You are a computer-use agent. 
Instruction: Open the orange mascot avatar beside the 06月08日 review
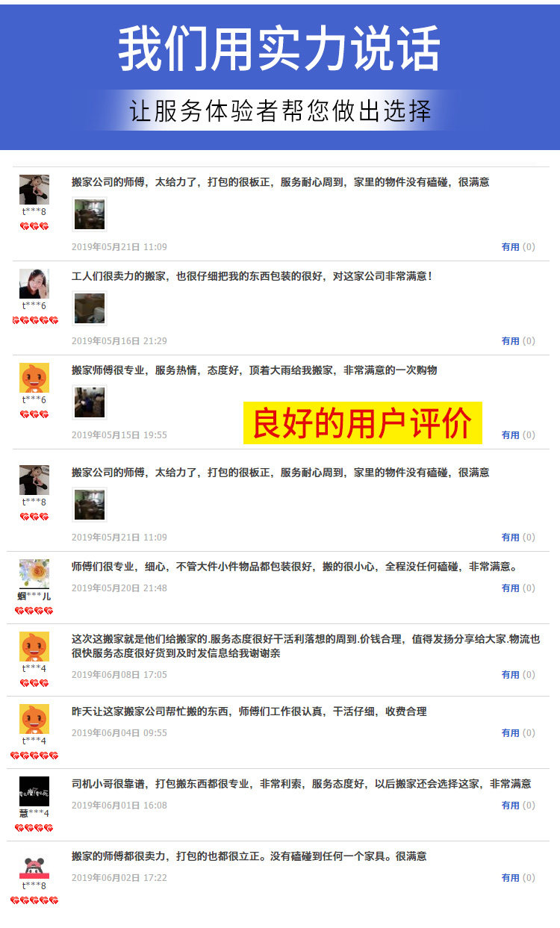[34, 647]
